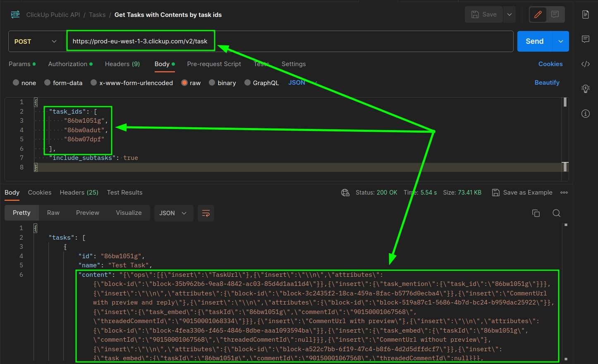Open ClickUp Public API breadcrumb
The height and width of the screenshot is (364, 598).
(x=53, y=15)
